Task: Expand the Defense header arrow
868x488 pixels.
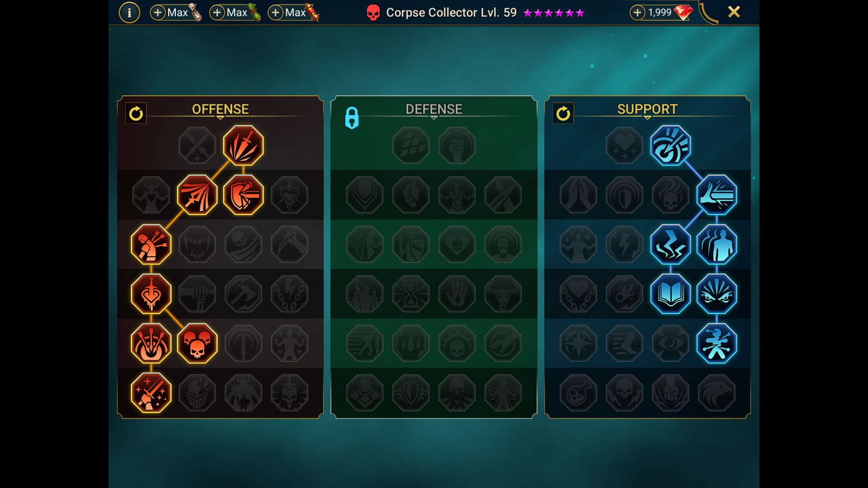Action: tap(434, 118)
